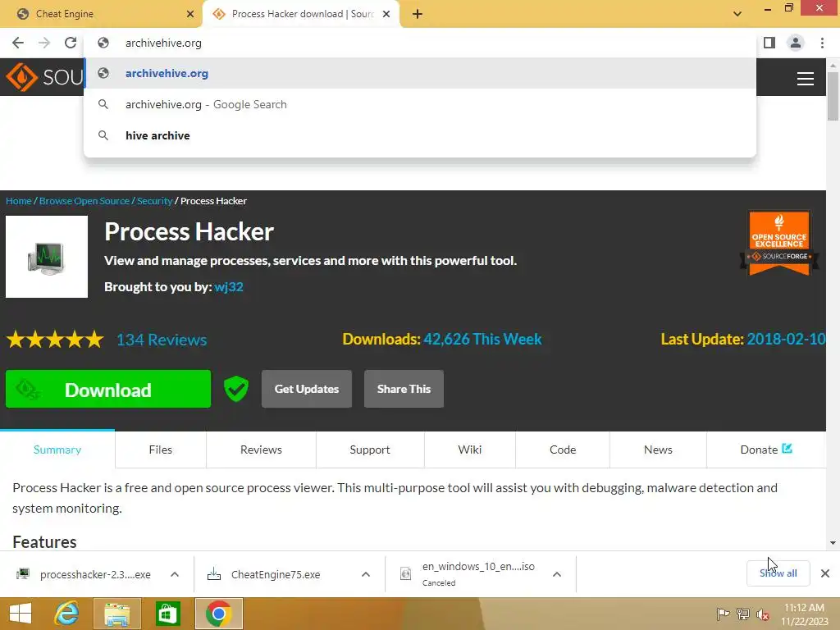Click Show all downloads

778,573
